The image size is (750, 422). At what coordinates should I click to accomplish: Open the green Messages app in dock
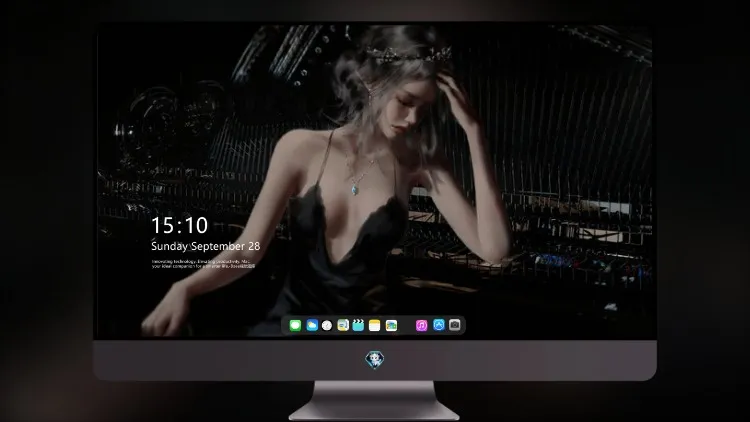point(295,325)
